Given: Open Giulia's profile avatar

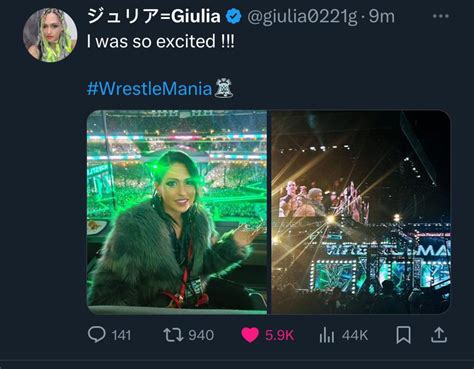Looking at the screenshot, I should point(50,35).
